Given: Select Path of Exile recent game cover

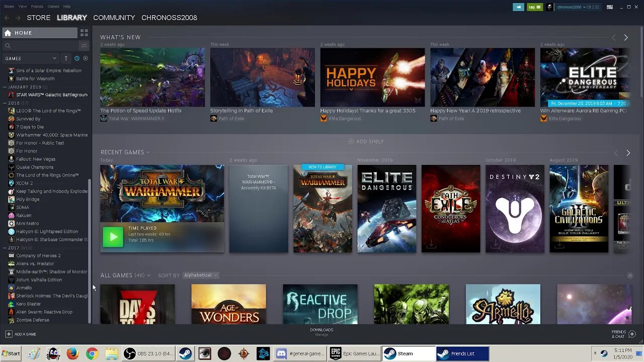Looking at the screenshot, I should [451, 209].
